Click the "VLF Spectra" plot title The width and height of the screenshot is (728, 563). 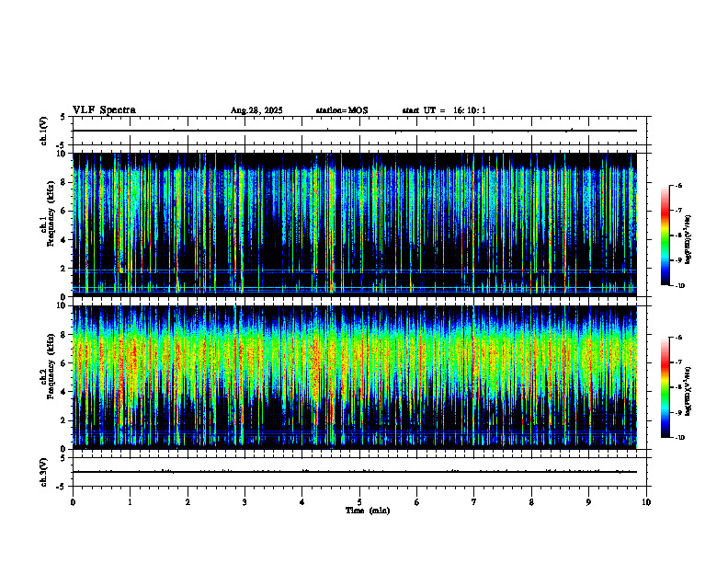(104, 110)
